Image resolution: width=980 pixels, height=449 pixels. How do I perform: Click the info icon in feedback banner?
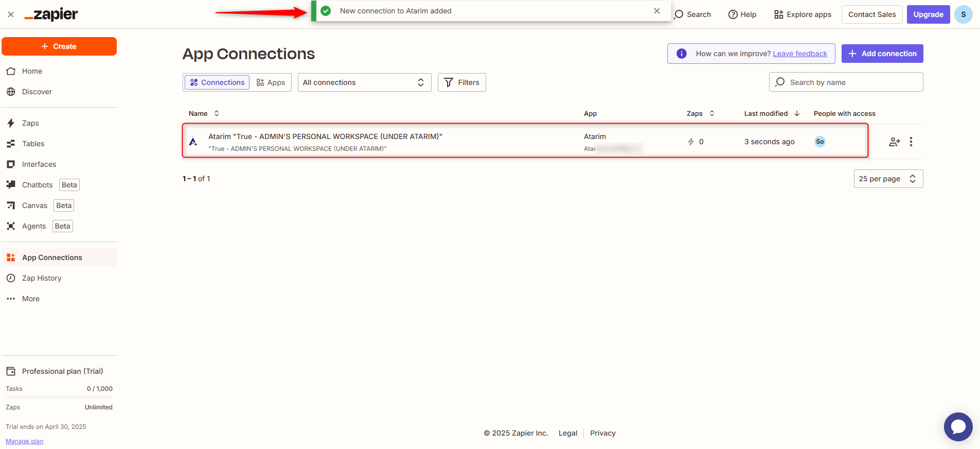tap(681, 54)
